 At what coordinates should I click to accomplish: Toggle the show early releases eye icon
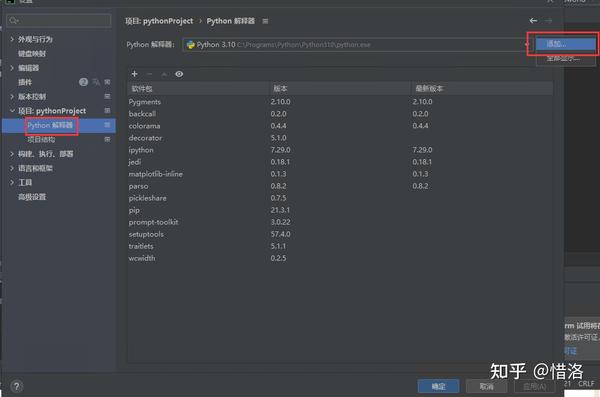pos(179,74)
